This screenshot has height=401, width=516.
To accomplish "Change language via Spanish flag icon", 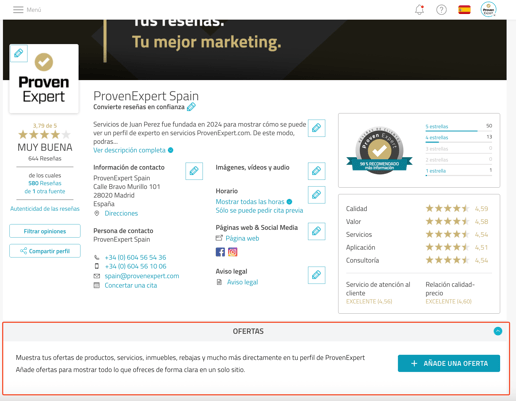I will coord(464,10).
